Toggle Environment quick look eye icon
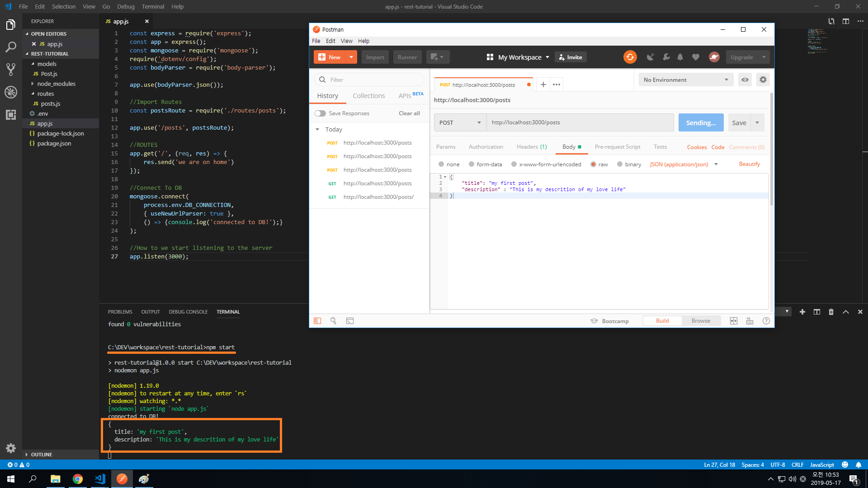Viewport: 868px width, 488px height. tap(745, 80)
